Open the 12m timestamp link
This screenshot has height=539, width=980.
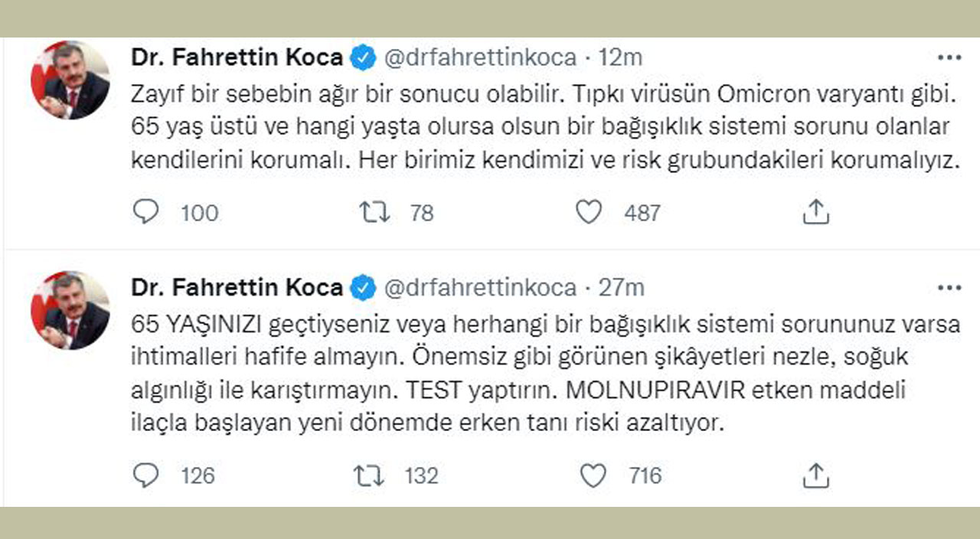(x=621, y=57)
